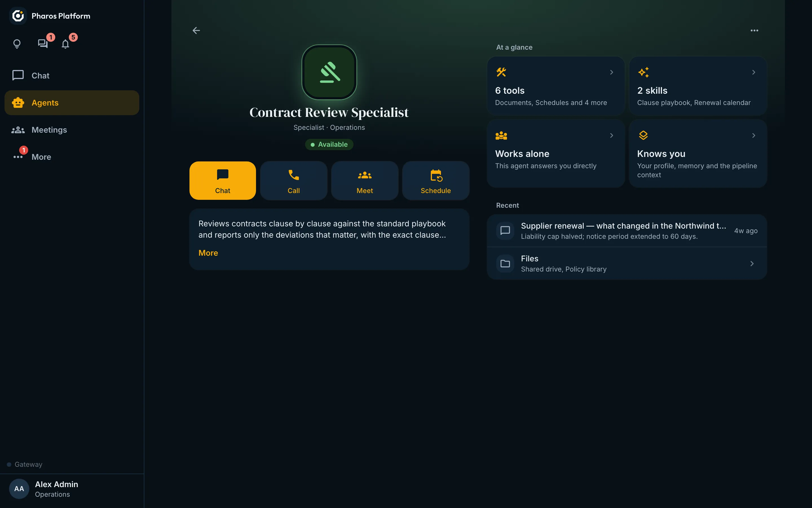Open the Files row chevron
This screenshot has height=508, width=812.
click(752, 264)
